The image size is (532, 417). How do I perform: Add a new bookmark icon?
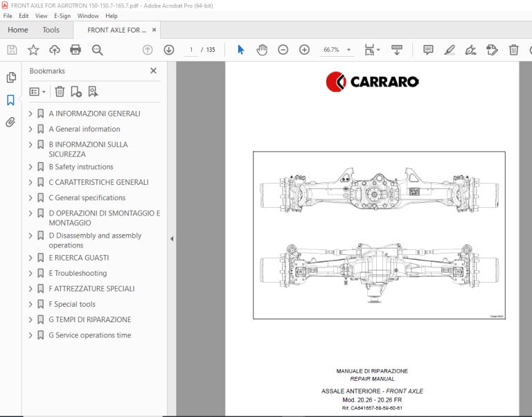[76, 91]
